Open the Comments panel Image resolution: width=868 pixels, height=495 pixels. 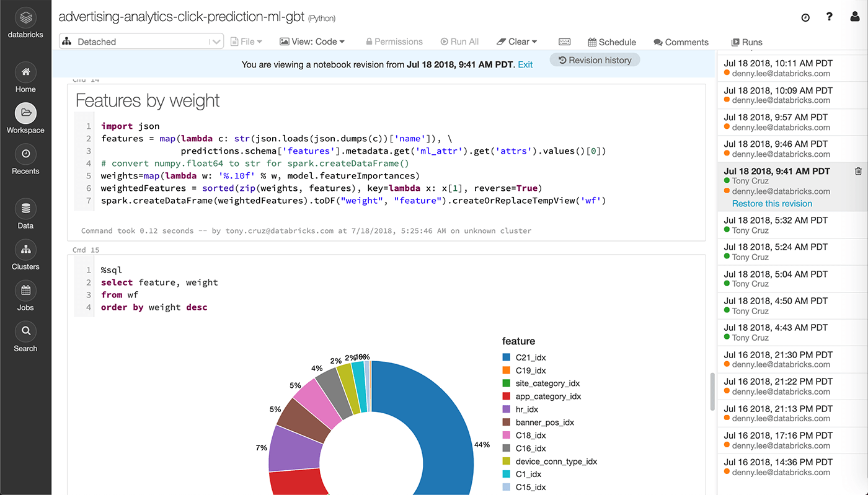point(681,42)
